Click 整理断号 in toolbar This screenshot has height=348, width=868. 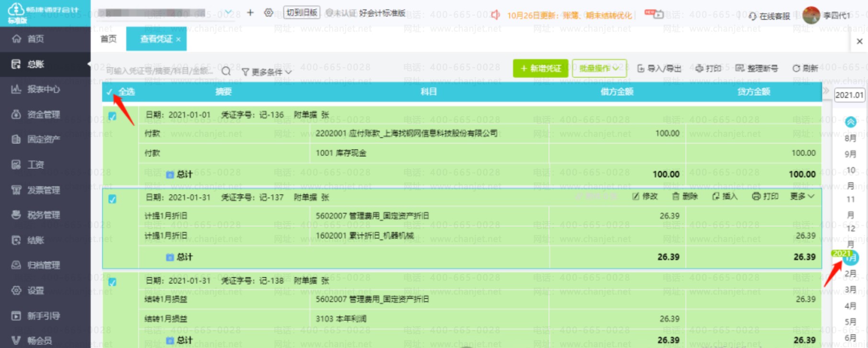click(x=757, y=68)
